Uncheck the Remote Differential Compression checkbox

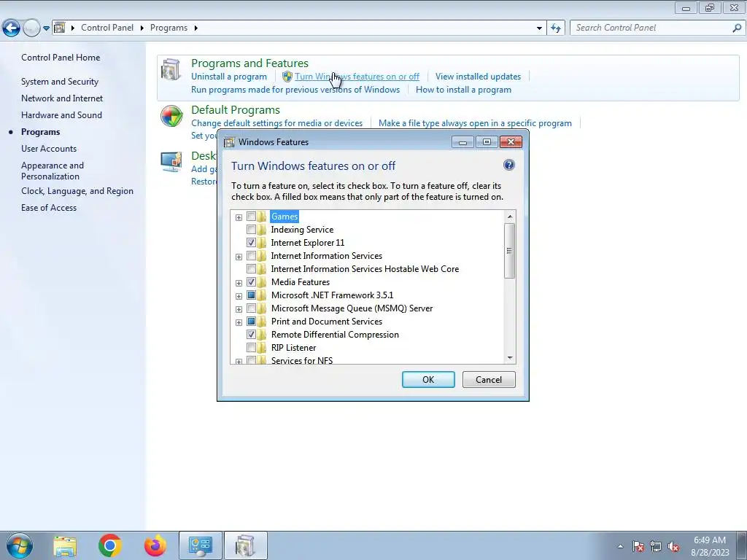pos(251,334)
